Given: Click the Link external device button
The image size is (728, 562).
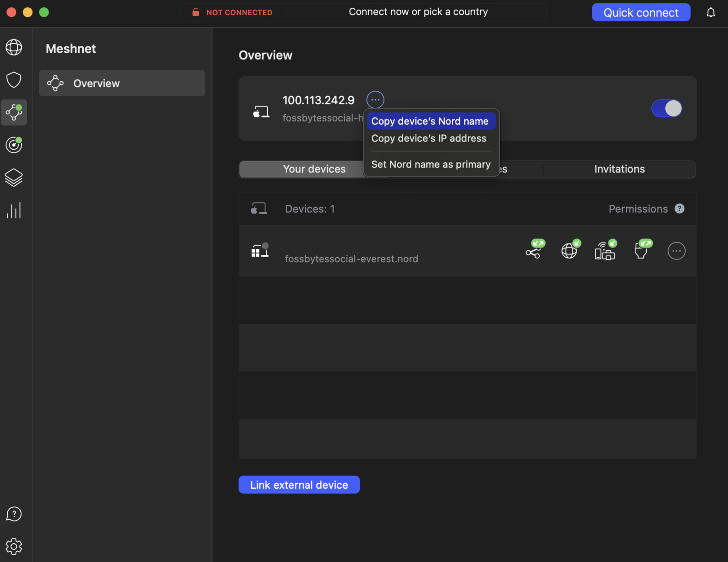Looking at the screenshot, I should coord(299,484).
